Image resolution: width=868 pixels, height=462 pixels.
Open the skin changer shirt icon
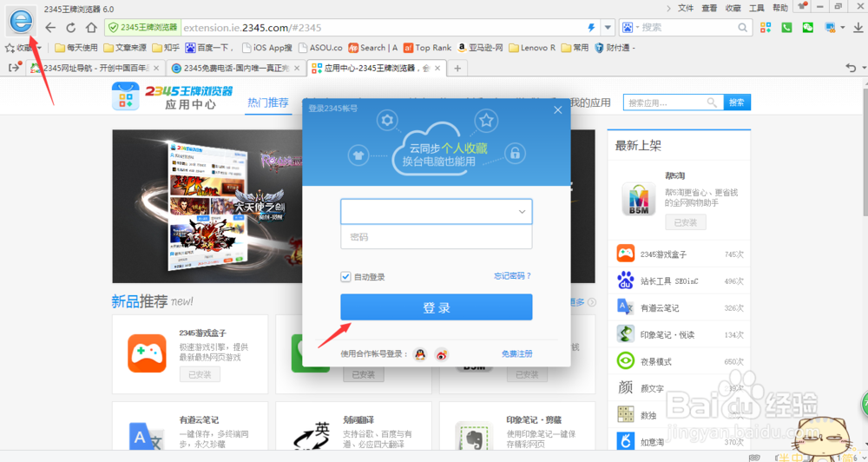pos(801,6)
